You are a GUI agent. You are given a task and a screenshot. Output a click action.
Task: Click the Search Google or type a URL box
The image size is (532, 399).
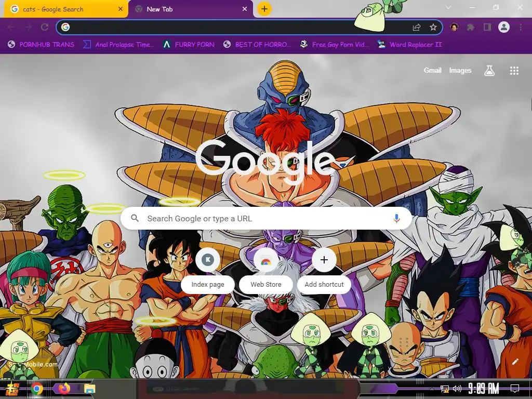click(267, 219)
